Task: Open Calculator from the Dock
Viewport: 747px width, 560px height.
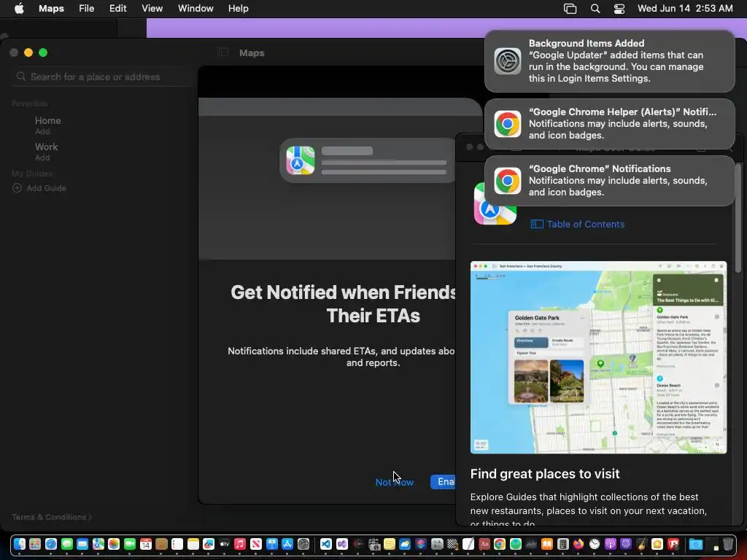Action: point(562,544)
